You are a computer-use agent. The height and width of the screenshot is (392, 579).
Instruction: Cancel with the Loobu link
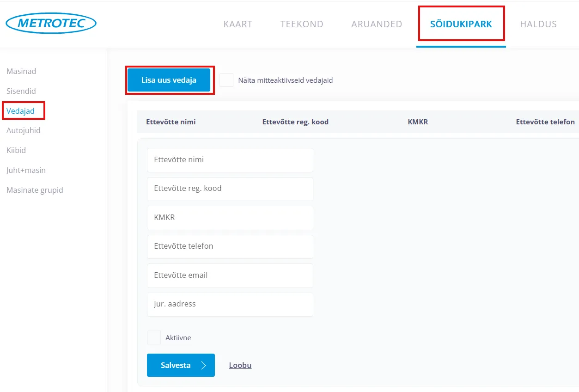click(240, 365)
